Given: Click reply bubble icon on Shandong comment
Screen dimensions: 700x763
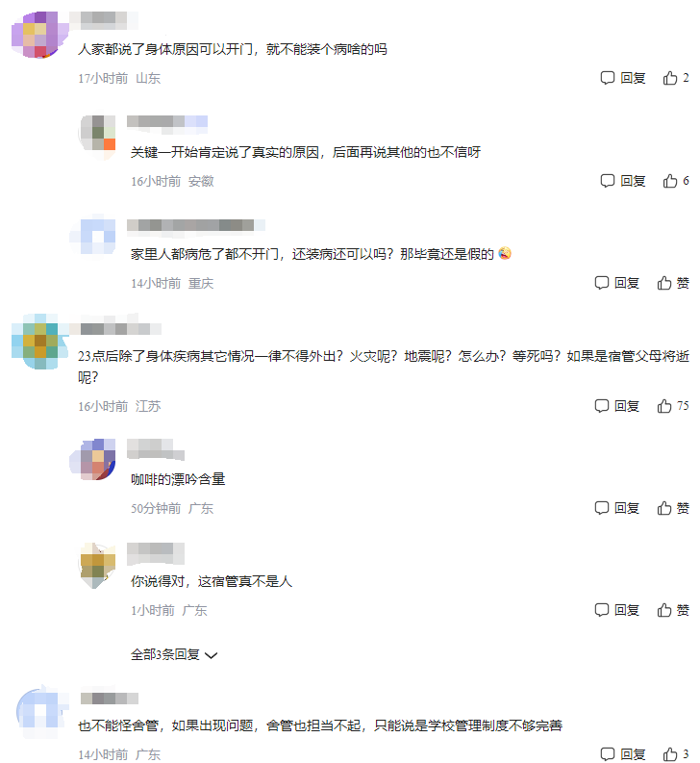Looking at the screenshot, I should (607, 78).
